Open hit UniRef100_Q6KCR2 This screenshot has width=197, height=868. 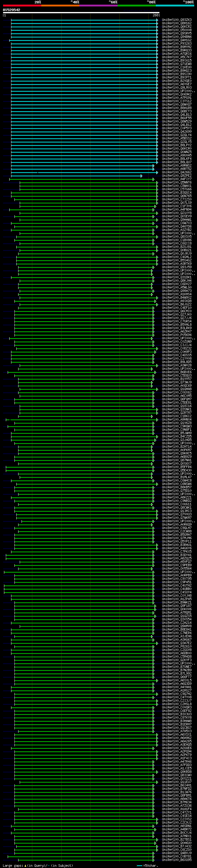click(x=177, y=26)
